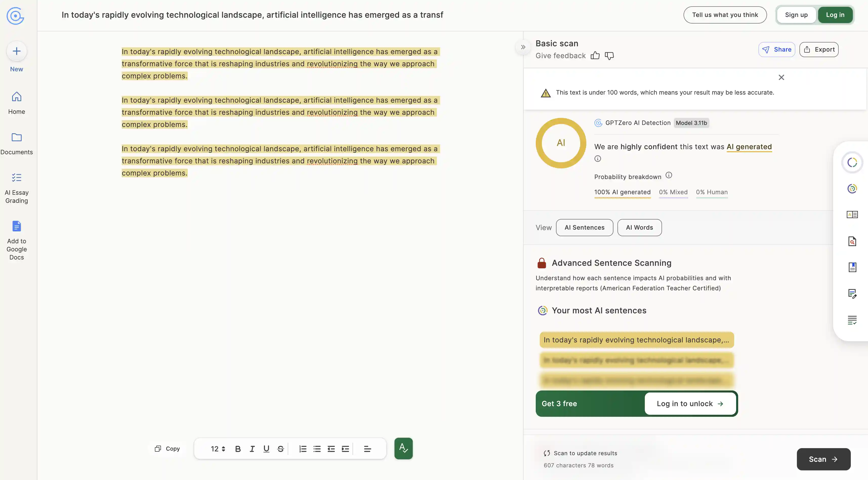Viewport: 868px width, 480px height.
Task: Open circular scan icon in right toolbar
Action: (x=852, y=163)
